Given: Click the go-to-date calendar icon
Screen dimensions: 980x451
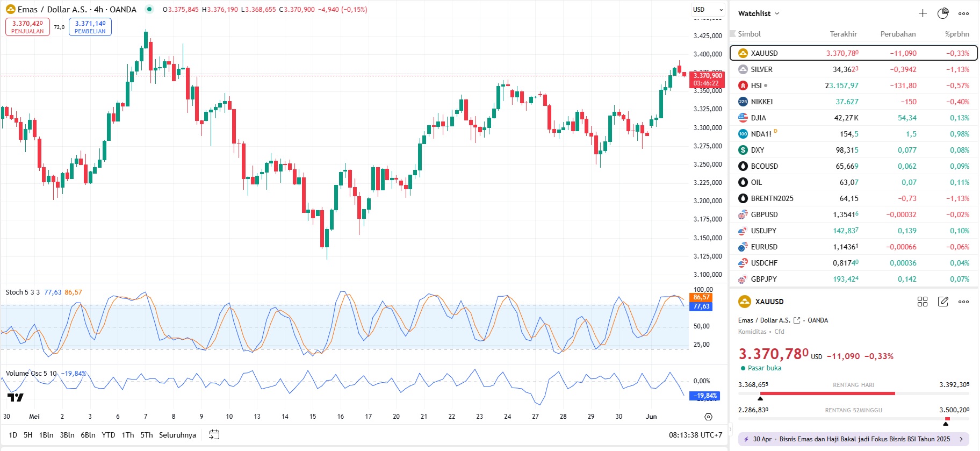Looking at the screenshot, I should (x=214, y=435).
